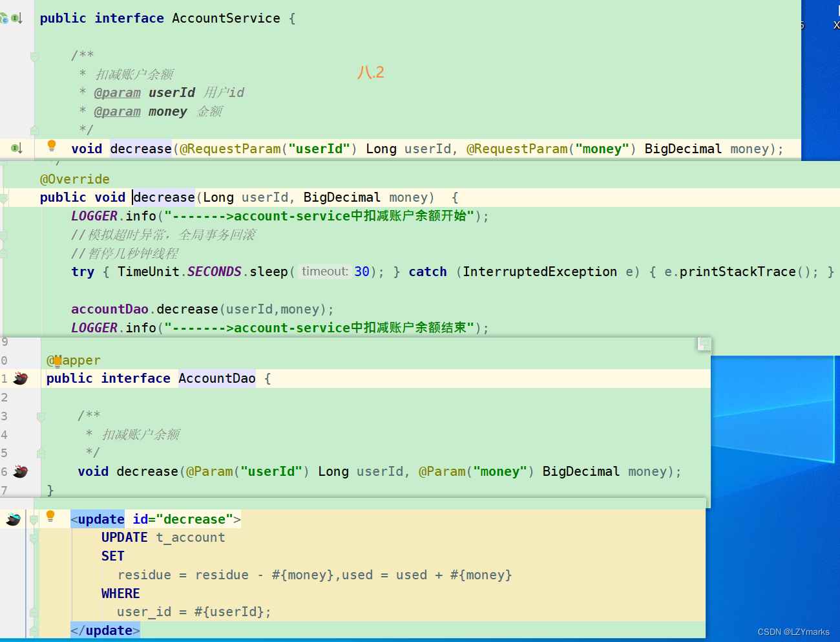Viewport: 840px width, 642px height.
Task: Click implemented-interface gutter icon beside AccountService declaration
Action: (x=17, y=18)
